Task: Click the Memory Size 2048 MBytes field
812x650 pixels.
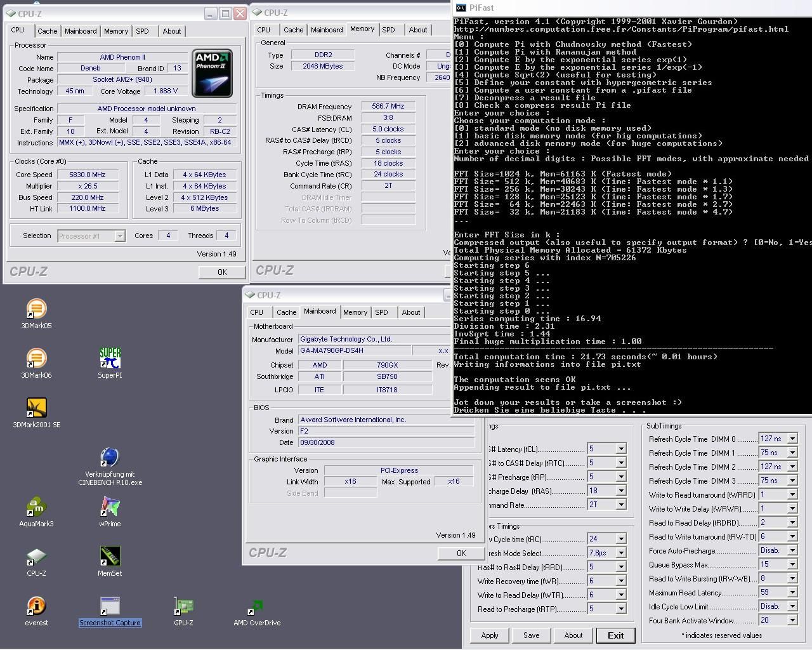Action: click(x=322, y=66)
